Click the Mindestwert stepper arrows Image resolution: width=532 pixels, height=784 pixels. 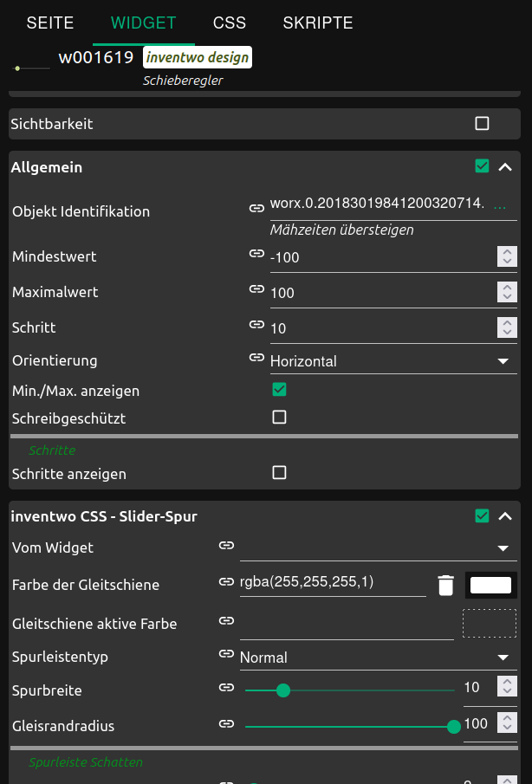[507, 256]
